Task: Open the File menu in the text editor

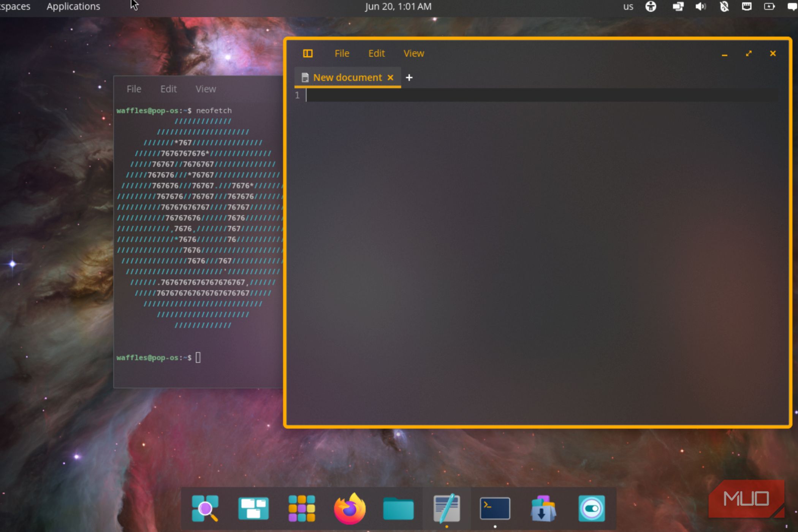Action: tap(342, 54)
